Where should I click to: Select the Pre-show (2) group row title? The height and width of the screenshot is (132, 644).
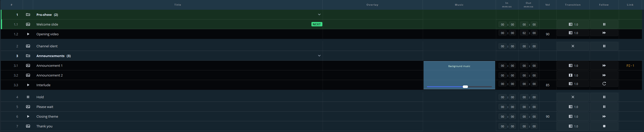pos(47,15)
